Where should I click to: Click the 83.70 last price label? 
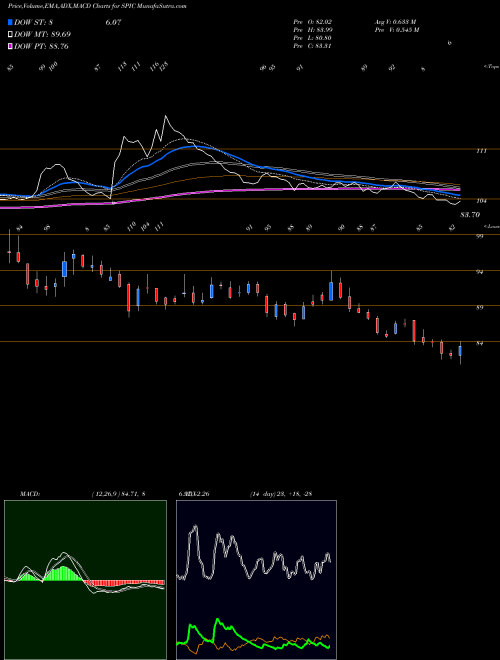click(x=470, y=215)
